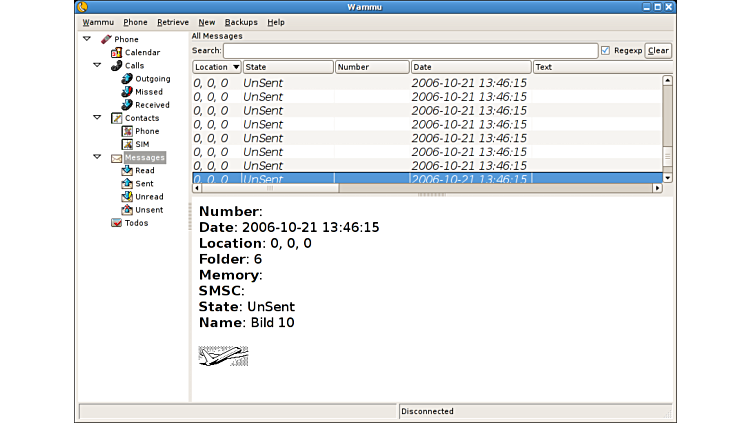Sort by the Location column header

coord(216,67)
